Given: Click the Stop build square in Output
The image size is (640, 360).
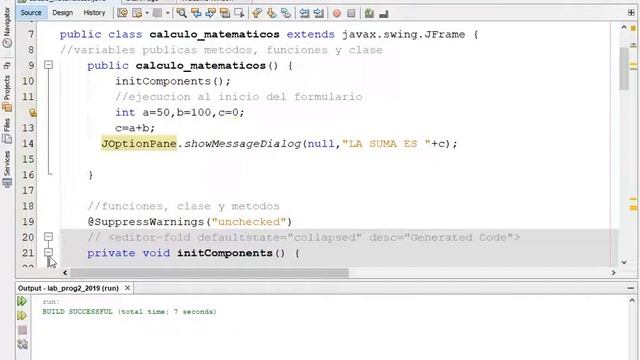Looking at the screenshot, I should [22, 330].
